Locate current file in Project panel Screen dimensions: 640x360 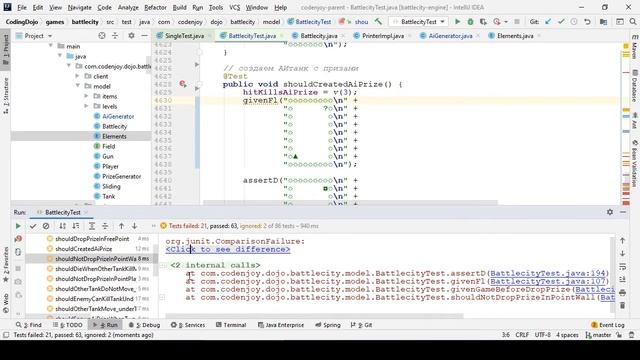pyautogui.click(x=102, y=36)
